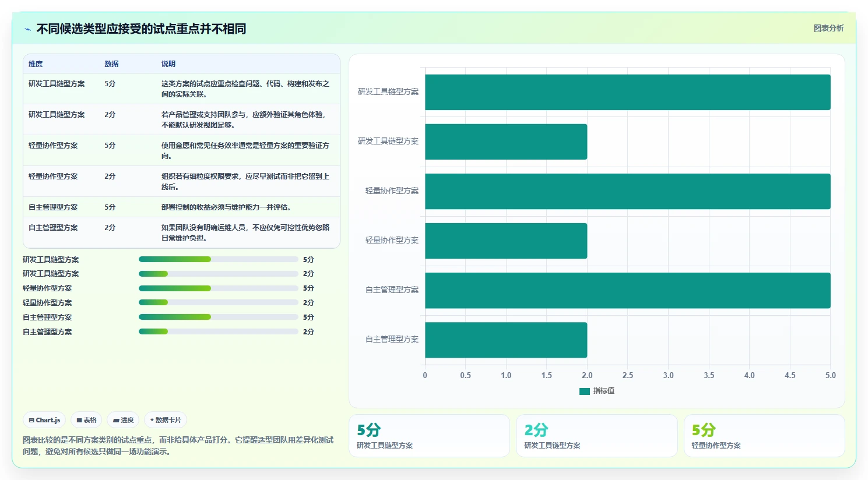Click the chart bar for 轻量协作型方案 reaching 5.0
The width and height of the screenshot is (868, 480).
tap(628, 191)
